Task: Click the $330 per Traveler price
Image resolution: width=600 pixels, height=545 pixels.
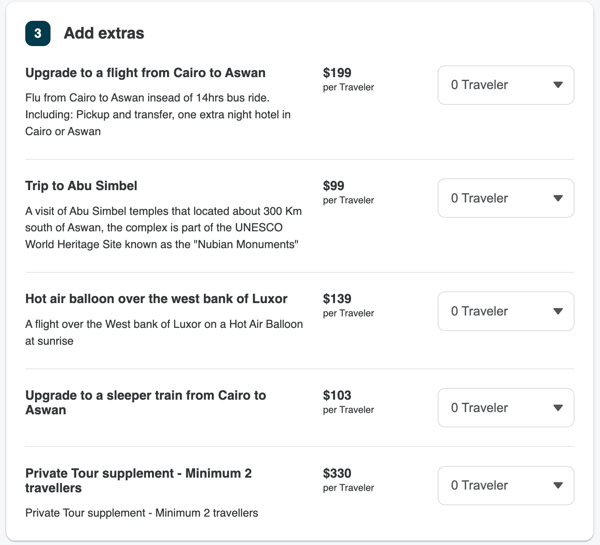Action: [x=348, y=480]
